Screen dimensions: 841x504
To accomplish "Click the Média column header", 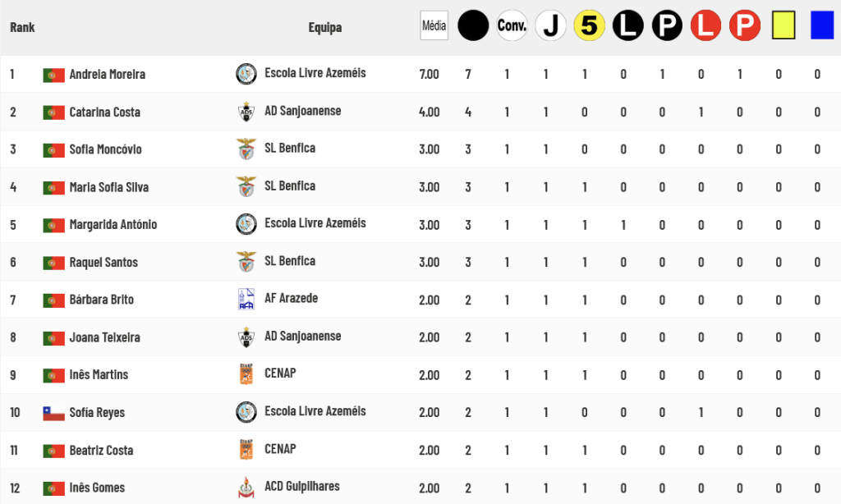I will [x=434, y=25].
